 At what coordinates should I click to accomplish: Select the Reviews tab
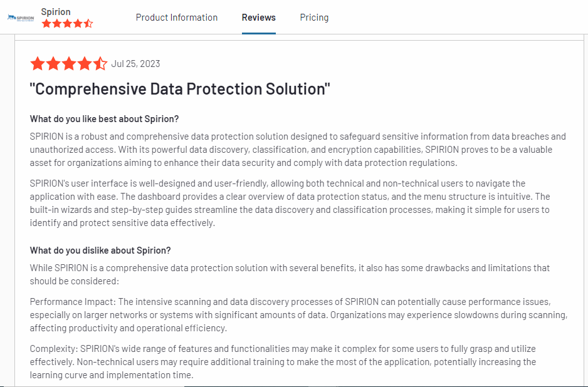pos(258,18)
